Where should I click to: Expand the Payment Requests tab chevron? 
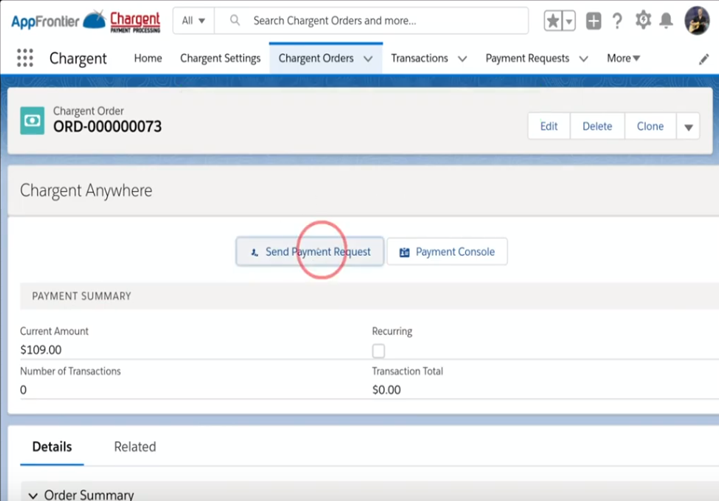click(x=583, y=59)
